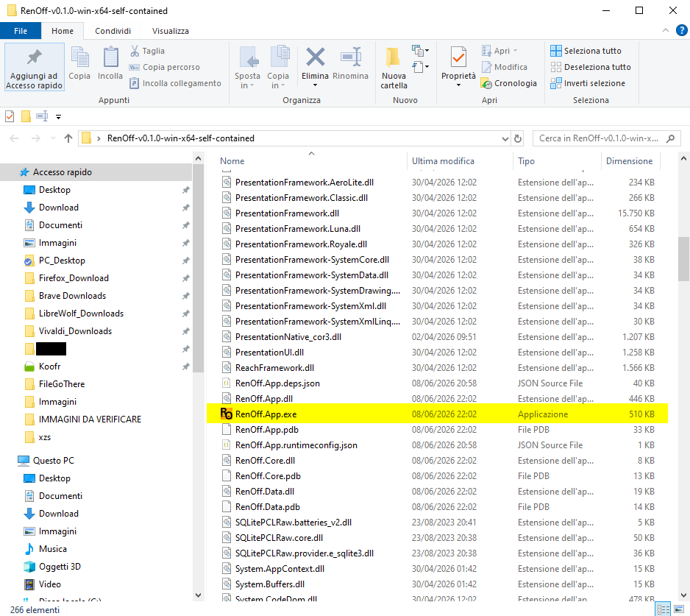The height and width of the screenshot is (616, 690).
Task: Open Oggetti 3D under Questo PC
Action: (60, 567)
